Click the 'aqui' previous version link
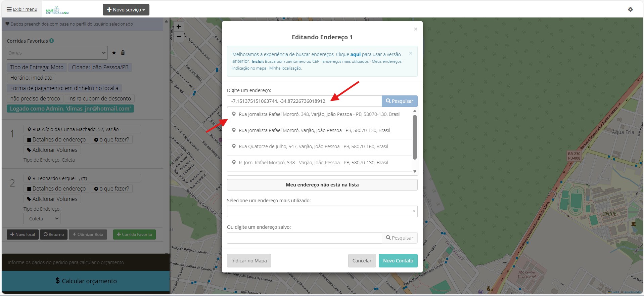644x296 pixels. [356, 54]
